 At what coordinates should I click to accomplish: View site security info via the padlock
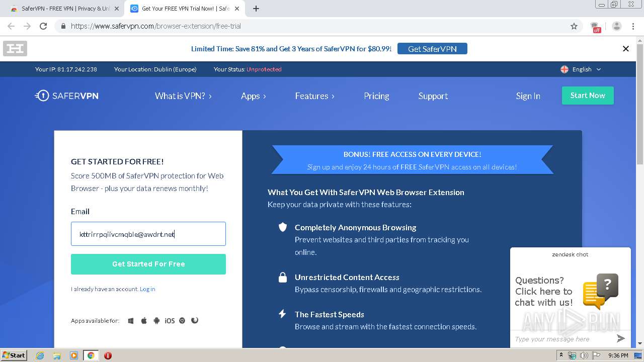pyautogui.click(x=63, y=26)
